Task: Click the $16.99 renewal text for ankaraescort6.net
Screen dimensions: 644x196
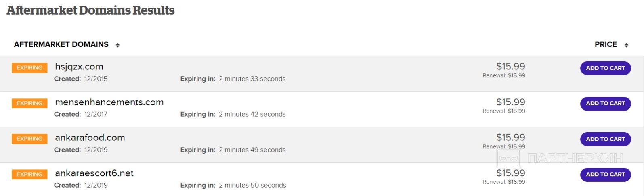Action: point(504,182)
